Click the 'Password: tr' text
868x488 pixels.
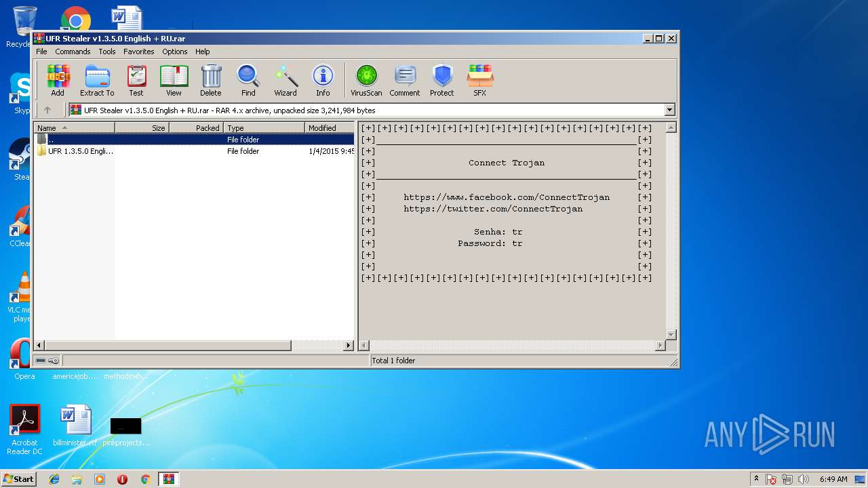(x=490, y=243)
